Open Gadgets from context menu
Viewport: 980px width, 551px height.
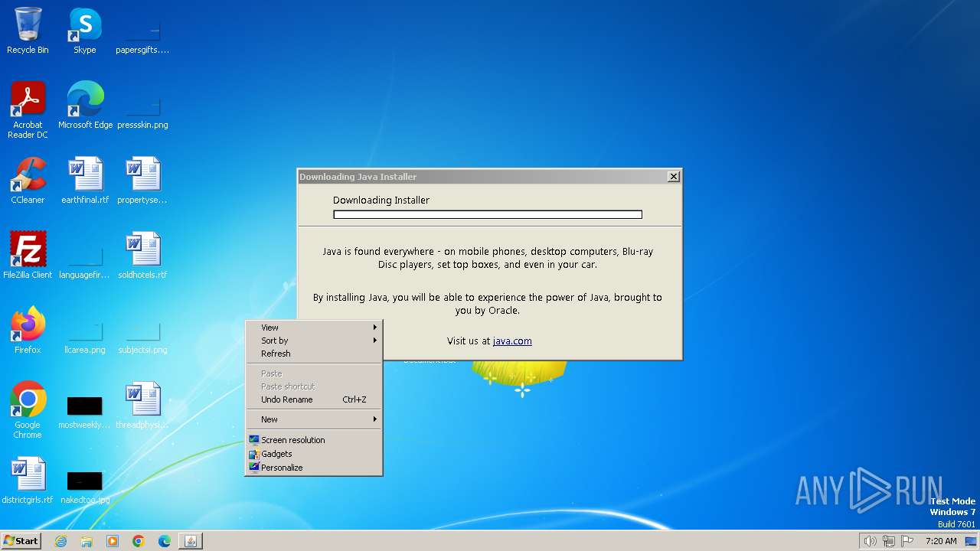pyautogui.click(x=313, y=454)
